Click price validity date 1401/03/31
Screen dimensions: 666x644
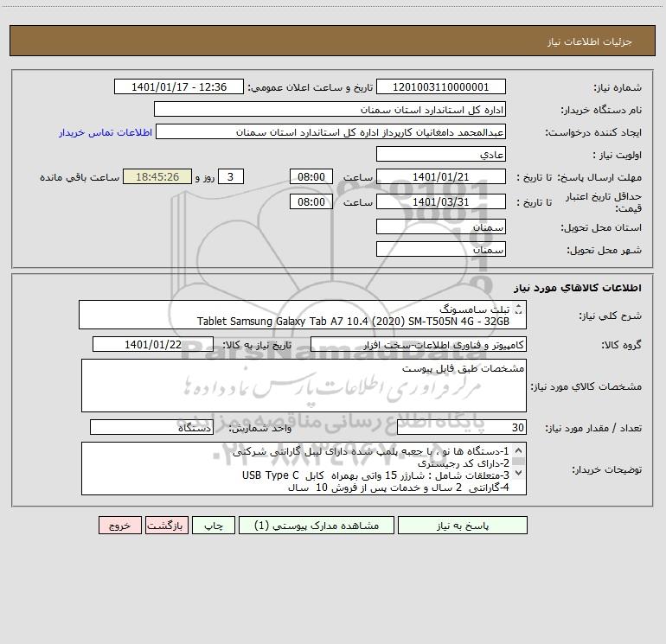click(x=441, y=201)
